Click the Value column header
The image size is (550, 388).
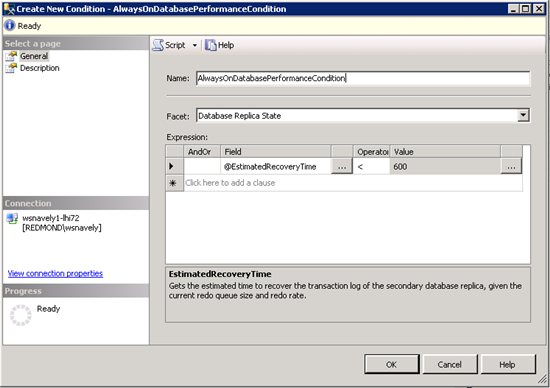445,152
